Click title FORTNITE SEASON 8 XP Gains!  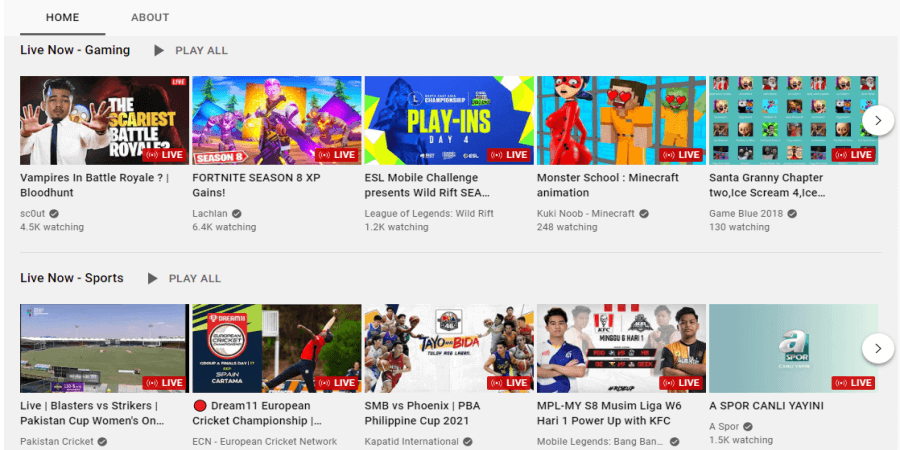tap(256, 185)
